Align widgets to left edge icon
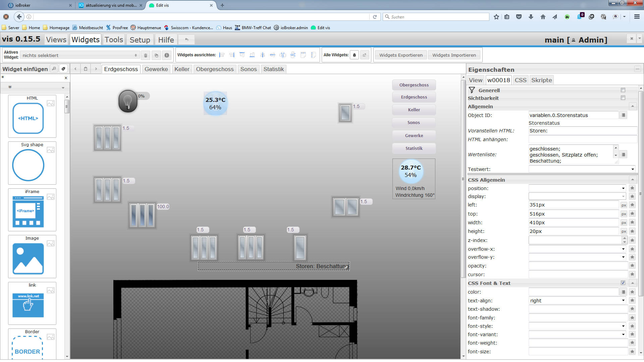Viewport: 644px width, 362px height. (x=222, y=55)
